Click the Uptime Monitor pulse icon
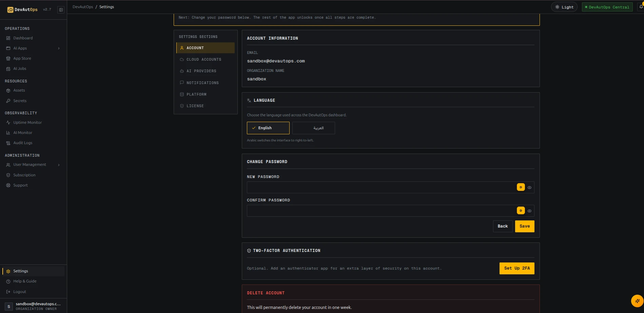This screenshot has width=644, height=313. (8, 122)
